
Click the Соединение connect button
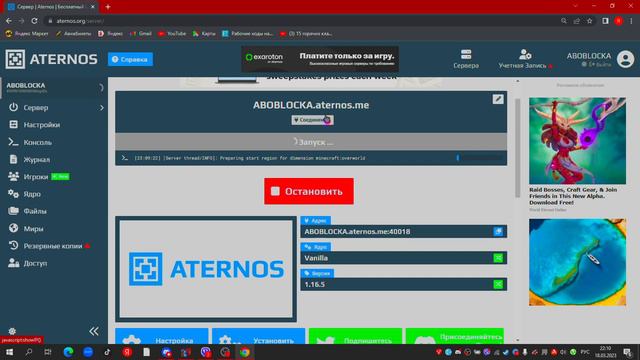tap(312, 120)
